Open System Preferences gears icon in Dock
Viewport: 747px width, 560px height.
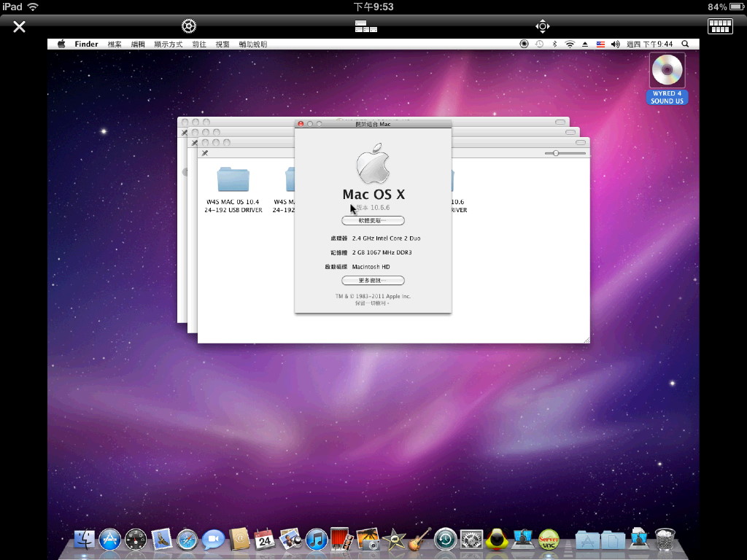pyautogui.click(x=472, y=540)
